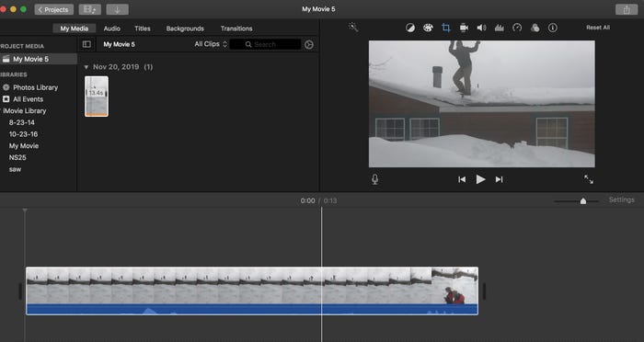Viewport: 644px width, 342px height.
Task: Switch to Audio tab
Action: 111,28
